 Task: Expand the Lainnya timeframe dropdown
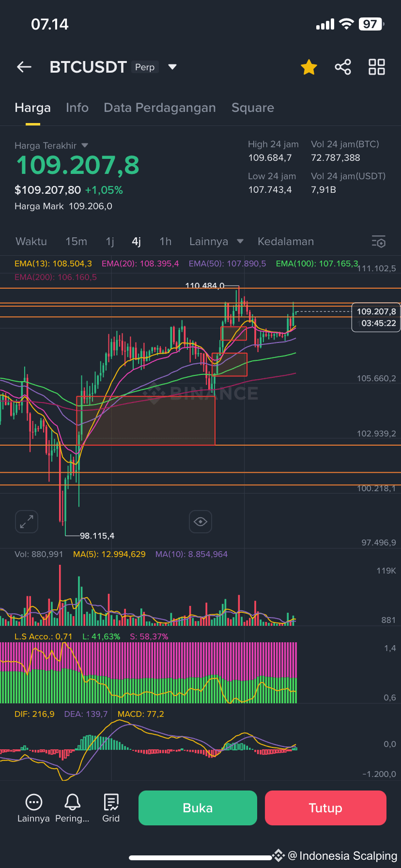coord(216,241)
